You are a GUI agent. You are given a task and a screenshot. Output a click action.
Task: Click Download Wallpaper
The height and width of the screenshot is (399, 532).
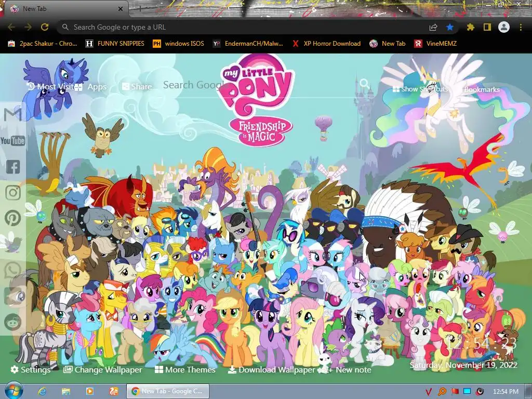click(271, 369)
